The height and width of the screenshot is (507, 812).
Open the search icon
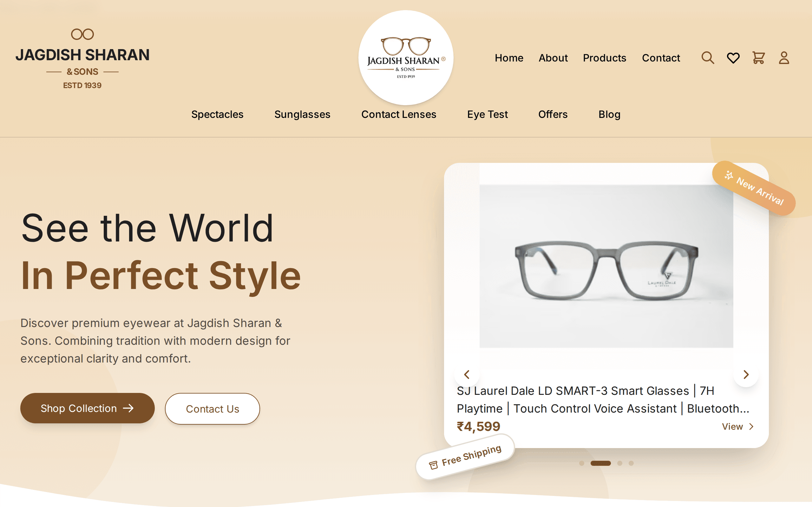coord(708,58)
